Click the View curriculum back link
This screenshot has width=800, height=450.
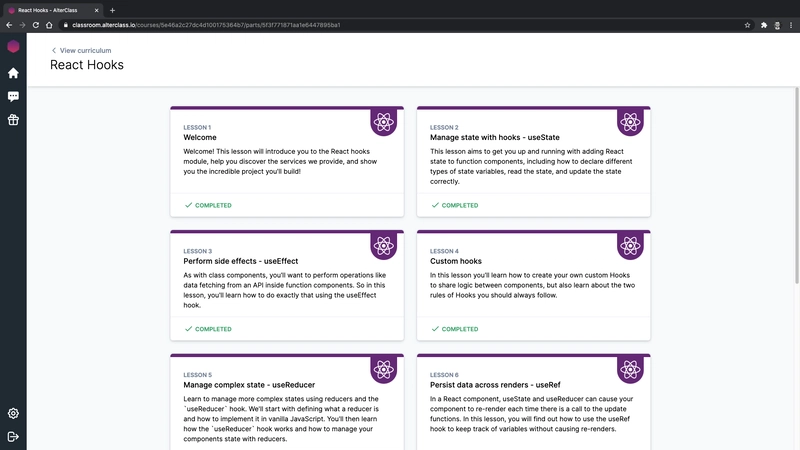click(x=81, y=51)
